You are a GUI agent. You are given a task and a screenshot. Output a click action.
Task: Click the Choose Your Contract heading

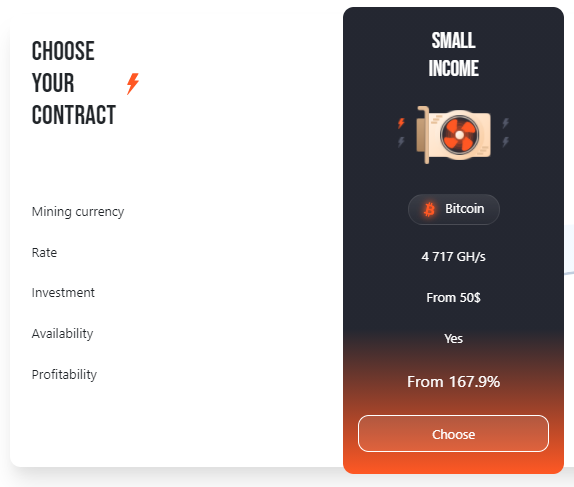[x=74, y=83]
